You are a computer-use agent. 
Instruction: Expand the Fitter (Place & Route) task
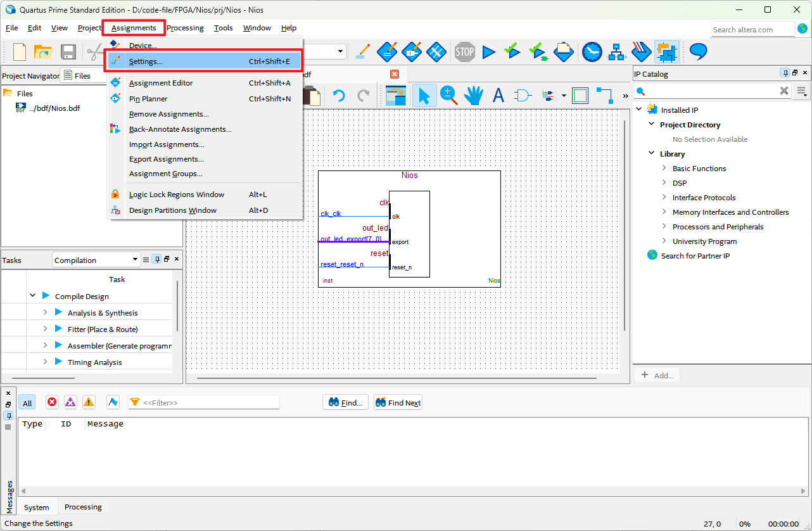pyautogui.click(x=45, y=328)
